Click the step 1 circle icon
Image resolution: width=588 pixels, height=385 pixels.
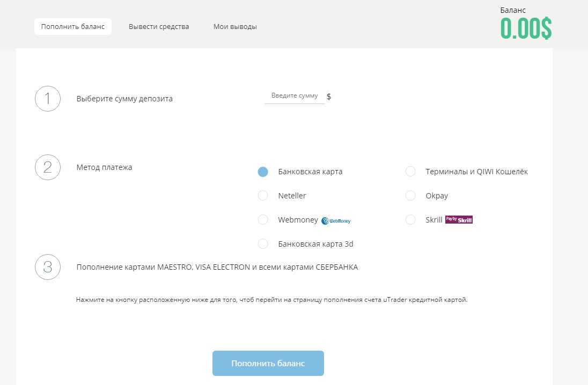[x=48, y=99]
